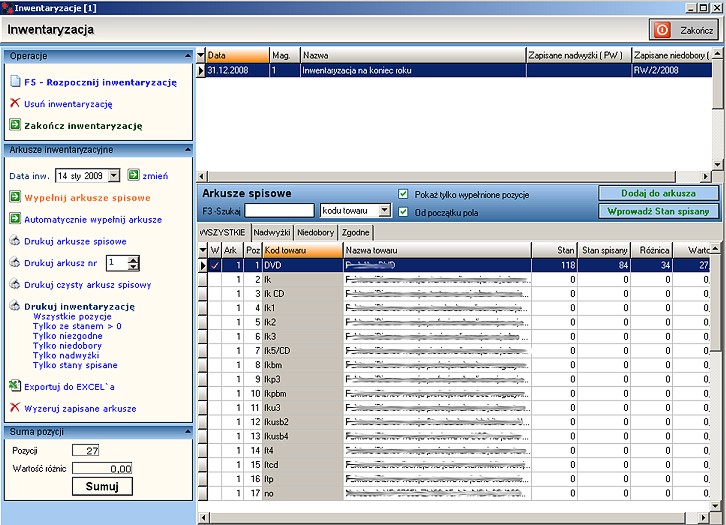The image size is (726, 525).
Task: Click the Drukuj arkusze spisowe printer icon
Action: [x=15, y=241]
